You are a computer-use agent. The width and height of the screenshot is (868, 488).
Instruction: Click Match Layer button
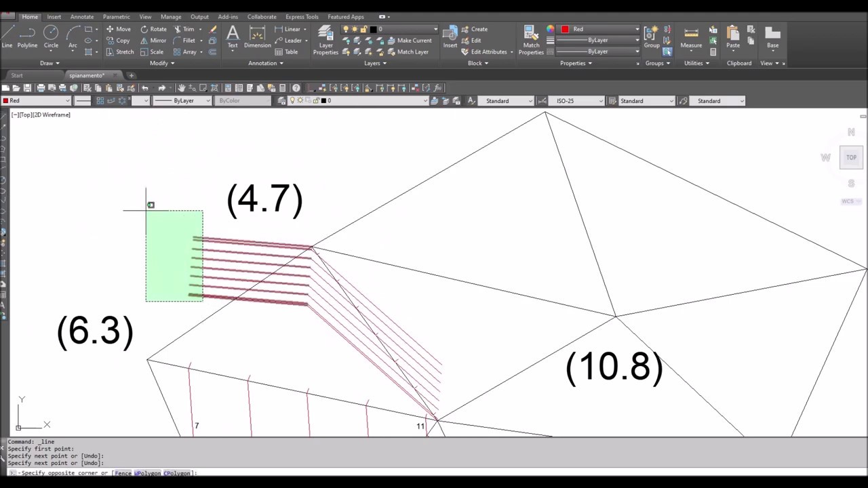coord(408,52)
